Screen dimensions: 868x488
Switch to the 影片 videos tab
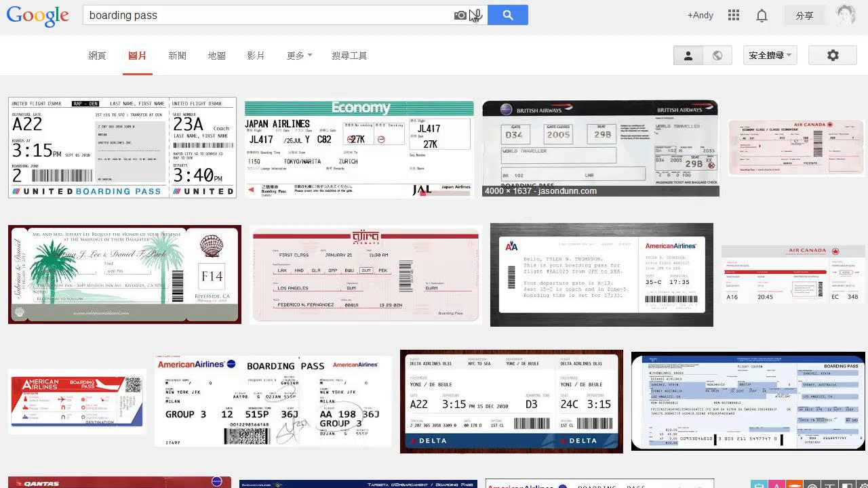pyautogui.click(x=256, y=56)
